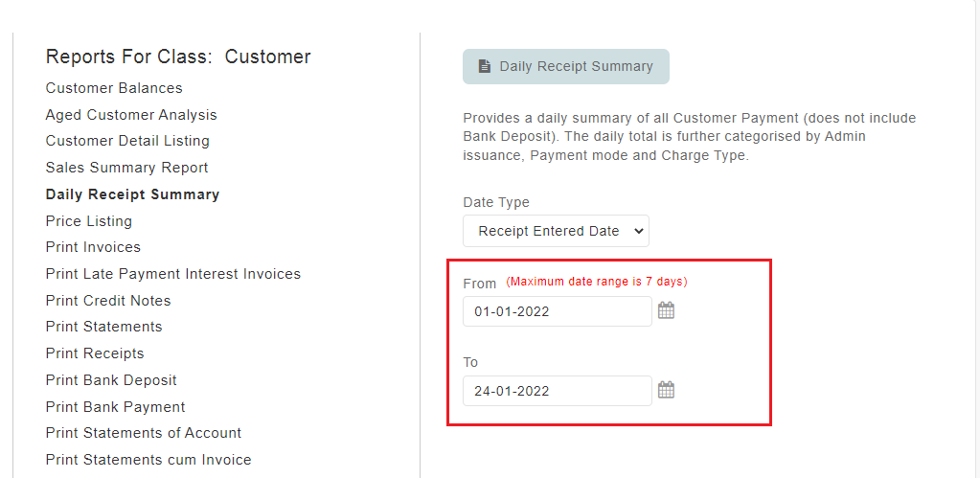The image size is (980, 478).
Task: Open the Print Statements report
Action: (103, 327)
